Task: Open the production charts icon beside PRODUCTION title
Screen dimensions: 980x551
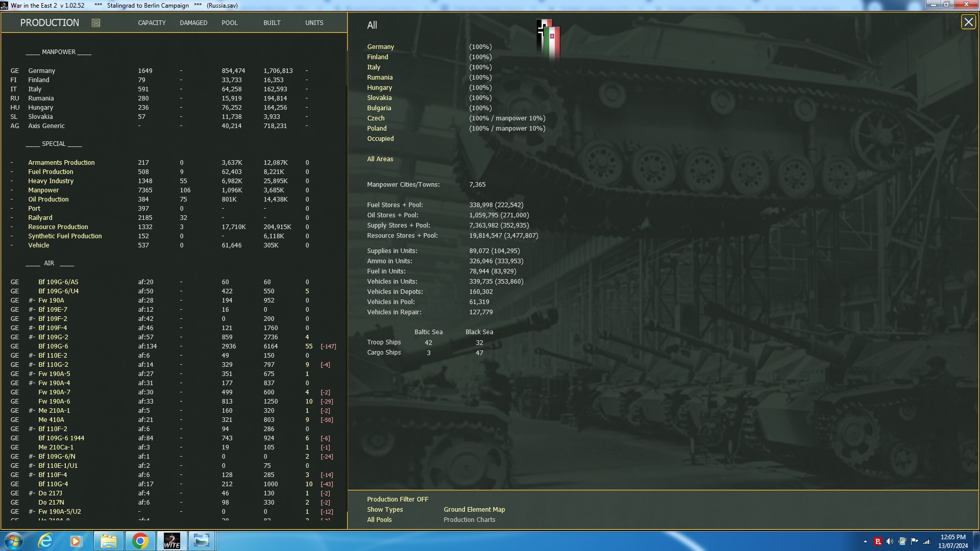Action: (95, 22)
